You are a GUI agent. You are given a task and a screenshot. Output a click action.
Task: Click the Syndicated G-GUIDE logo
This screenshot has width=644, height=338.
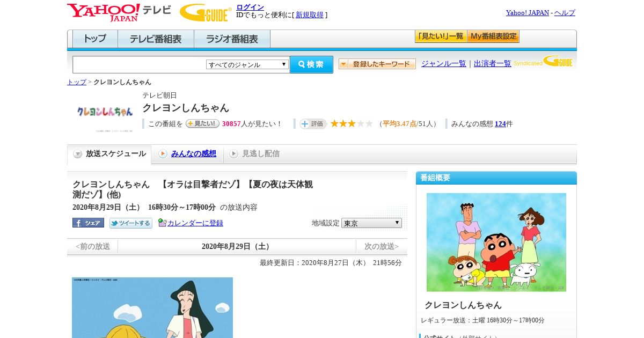(x=543, y=61)
